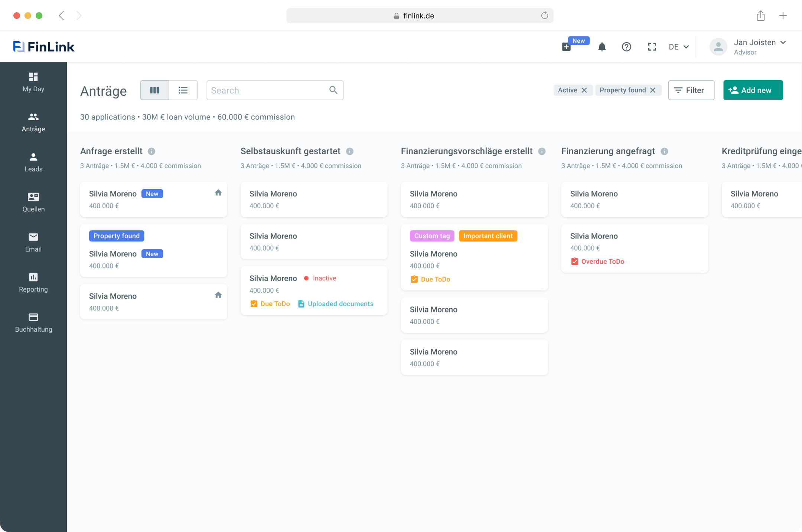Open the DE language dropdown
This screenshot has height=532, width=802.
point(679,47)
